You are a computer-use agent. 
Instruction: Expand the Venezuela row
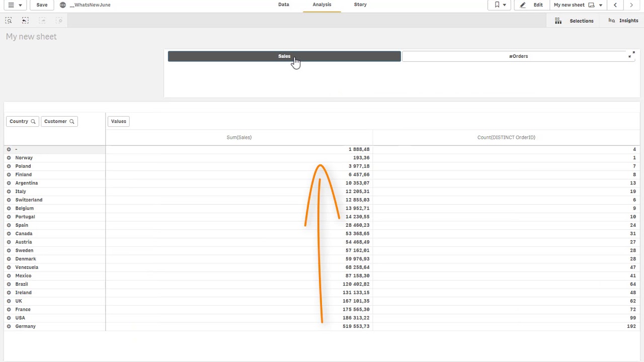tap(9, 267)
